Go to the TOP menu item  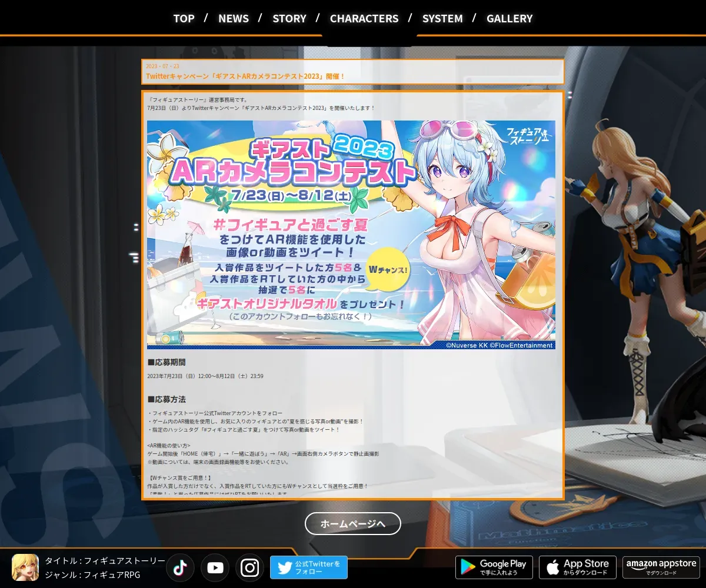(x=184, y=18)
